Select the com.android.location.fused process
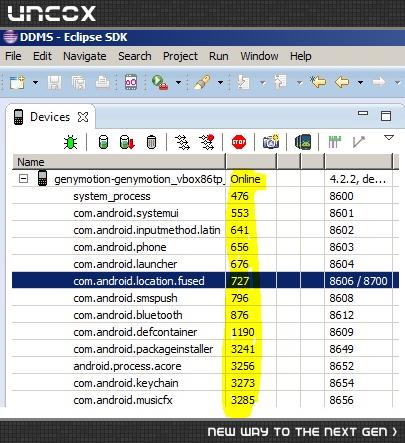405x443 pixels. tap(205, 281)
